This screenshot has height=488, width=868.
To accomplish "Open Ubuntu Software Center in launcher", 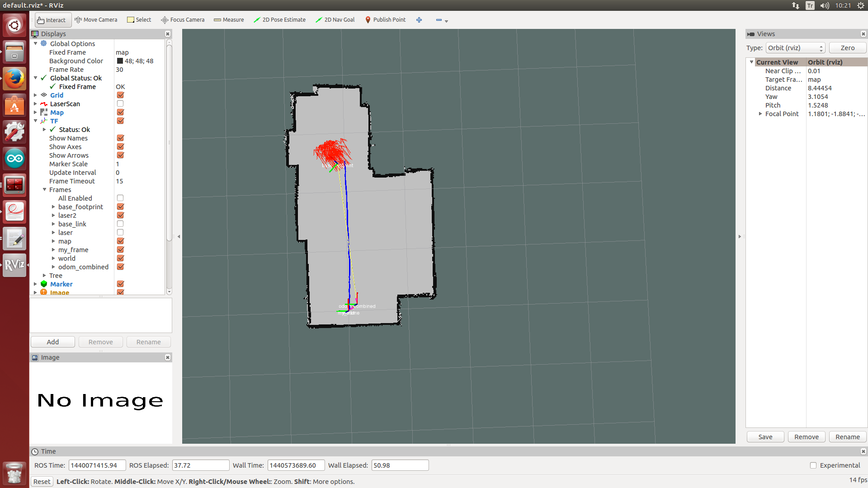I will tap(14, 105).
